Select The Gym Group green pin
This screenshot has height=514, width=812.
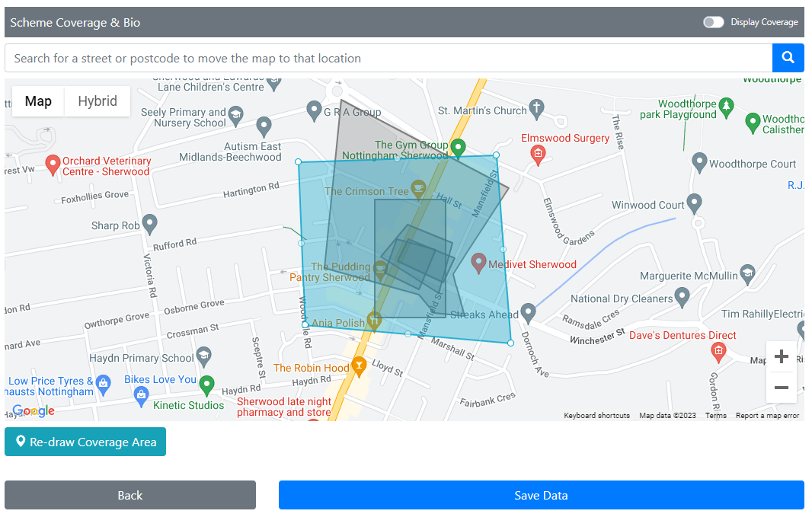pyautogui.click(x=458, y=148)
